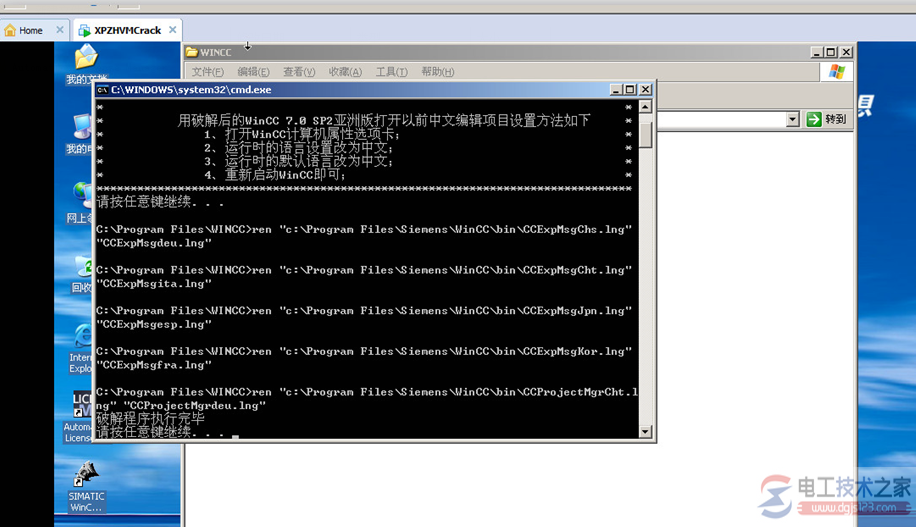The height and width of the screenshot is (527, 916).
Task: Expand the address bar dropdown in WINCC
Action: point(792,119)
